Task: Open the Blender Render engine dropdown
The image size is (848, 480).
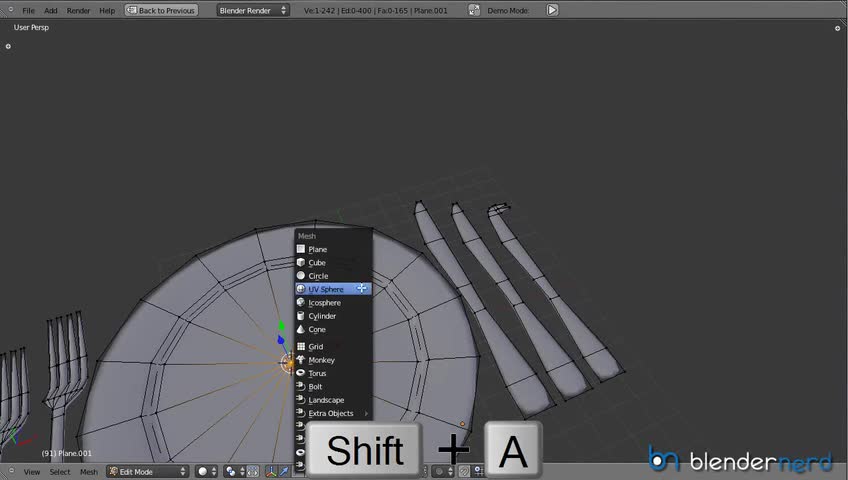Action: [x=253, y=10]
